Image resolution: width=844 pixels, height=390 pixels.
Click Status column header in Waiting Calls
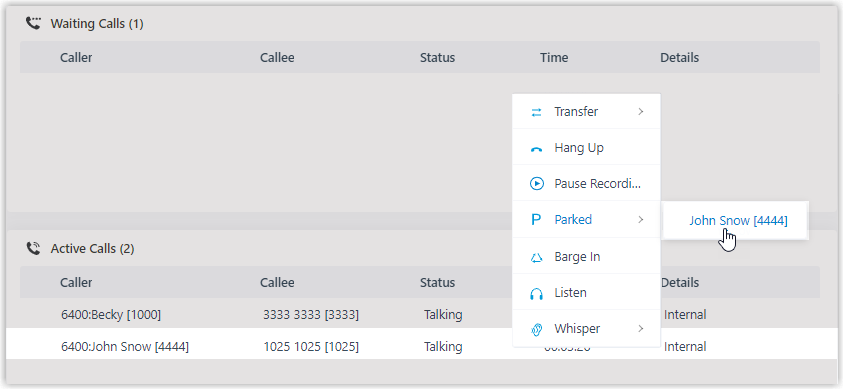438,58
